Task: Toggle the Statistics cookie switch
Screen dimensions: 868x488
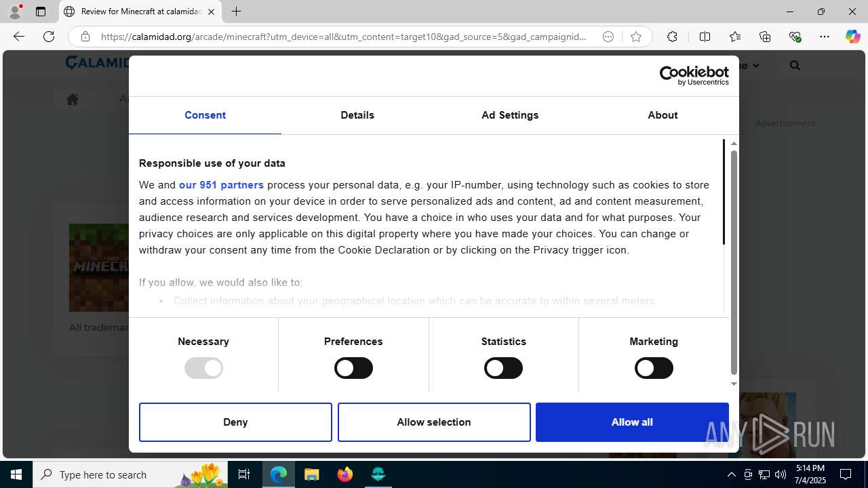Action: 503,368
